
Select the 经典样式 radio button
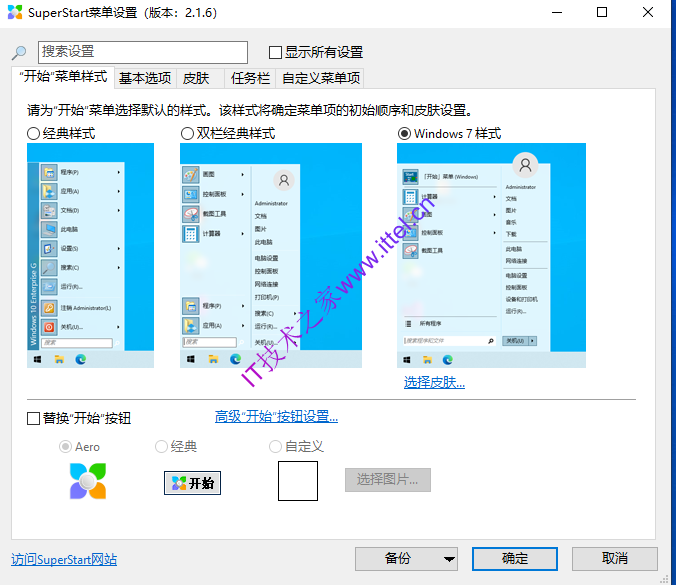(33, 134)
